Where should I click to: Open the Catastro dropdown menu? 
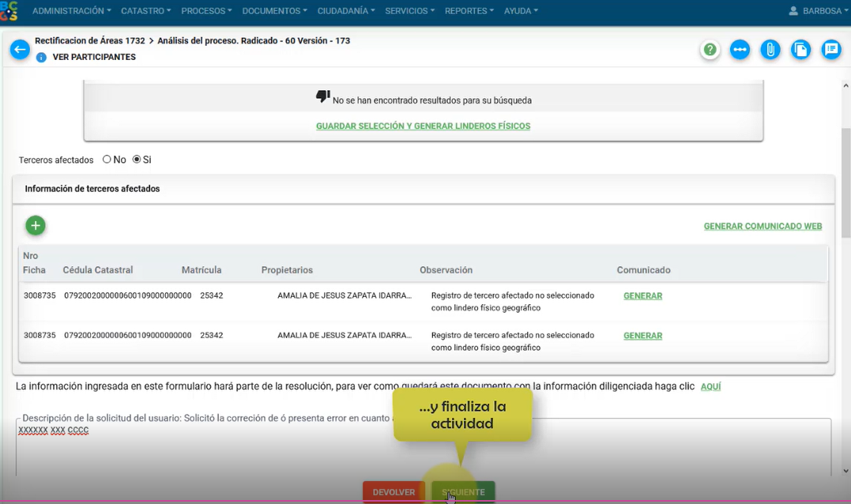(x=146, y=11)
